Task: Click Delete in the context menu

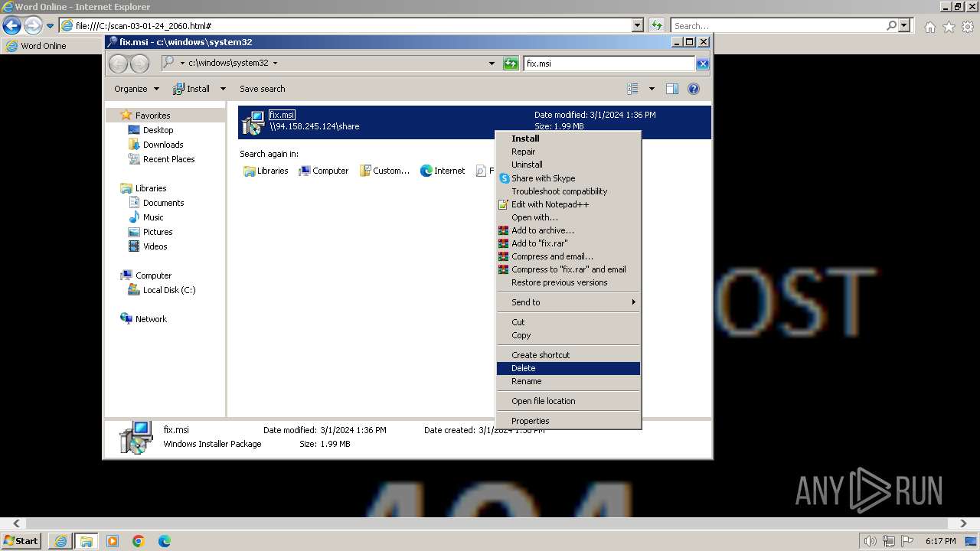Action: [568, 368]
